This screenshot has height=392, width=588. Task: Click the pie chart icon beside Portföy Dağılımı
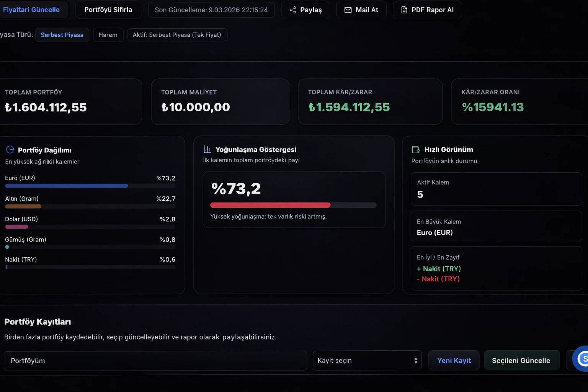[10, 150]
